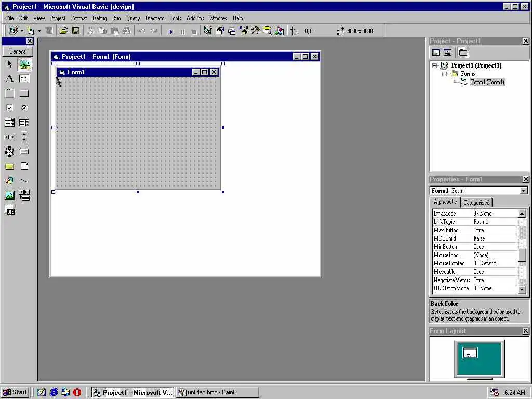Open the Add-Ins menu
The width and height of the screenshot is (532, 399).
(195, 18)
